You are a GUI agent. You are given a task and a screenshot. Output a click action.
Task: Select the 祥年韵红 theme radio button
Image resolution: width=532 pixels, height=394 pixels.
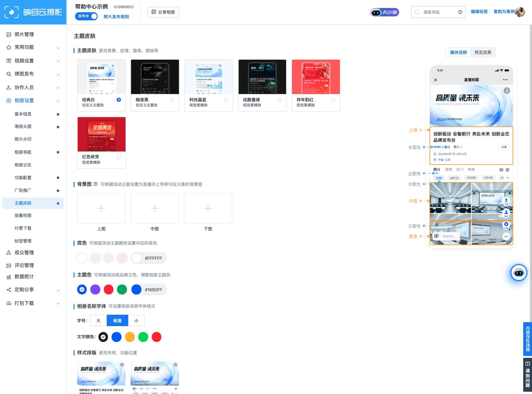(x=333, y=100)
